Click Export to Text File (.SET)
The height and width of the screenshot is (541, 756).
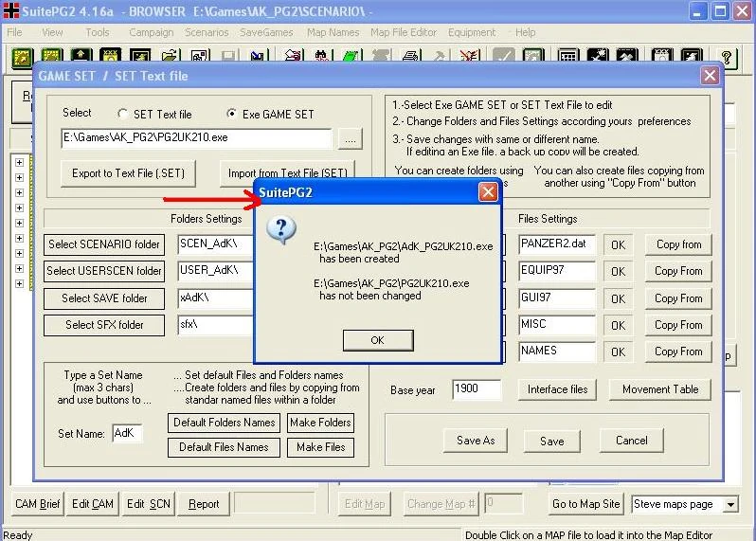(128, 173)
